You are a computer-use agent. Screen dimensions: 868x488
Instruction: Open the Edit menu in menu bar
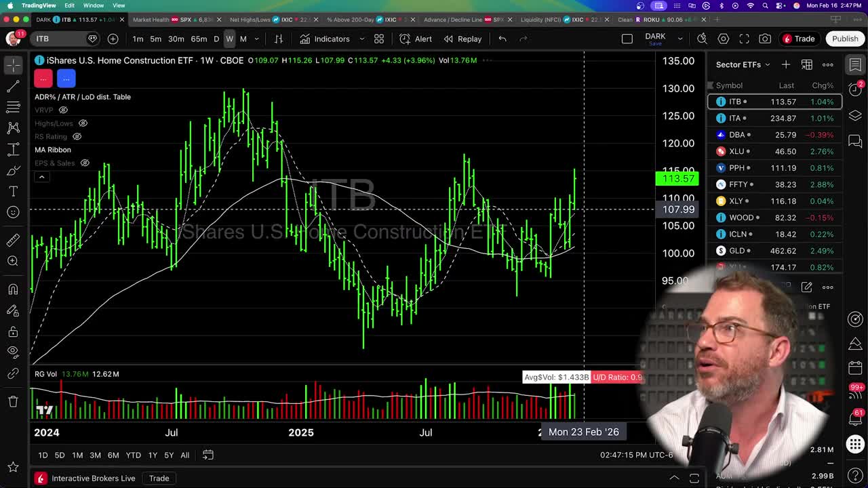click(x=68, y=5)
